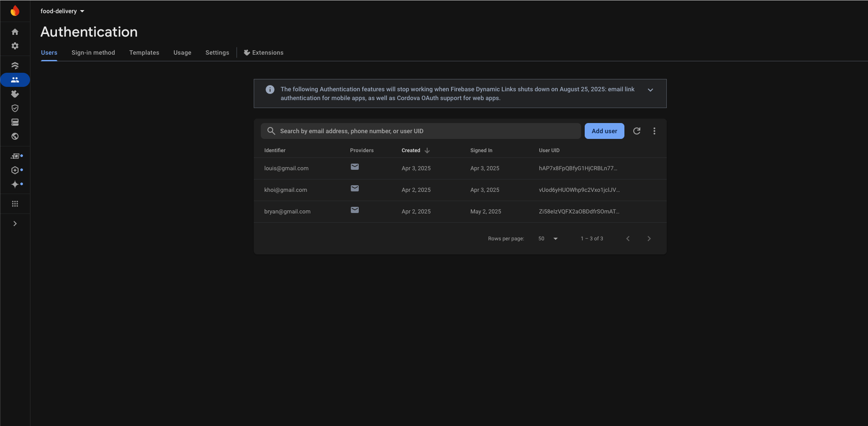Expand the sidebar navigation chevron

click(15, 224)
